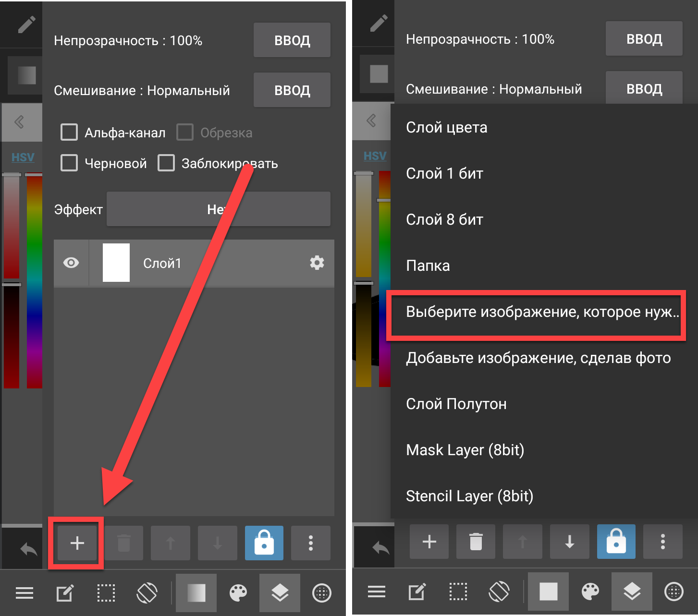Tap ВВОД next to Непрозрачность in right screenshot
The width and height of the screenshot is (698, 616).
(644, 38)
